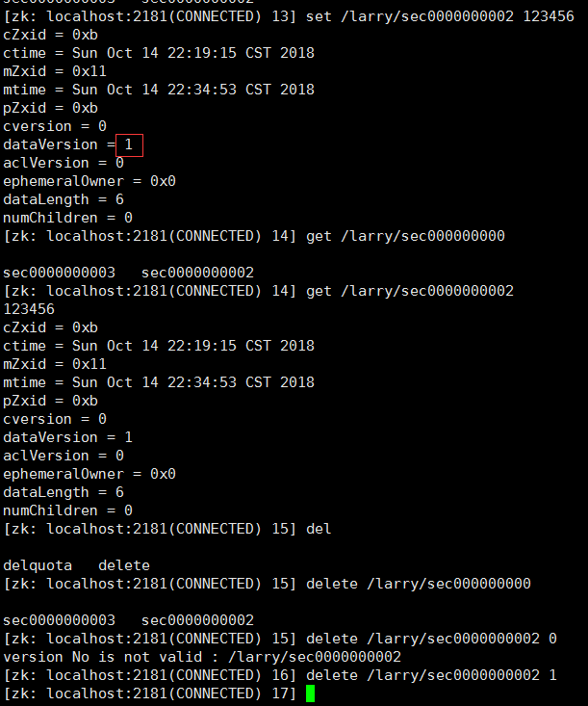Click the "delete /larry/sec0000000002 1" command
This screenshot has width=588, height=706.
pyautogui.click(x=431, y=675)
